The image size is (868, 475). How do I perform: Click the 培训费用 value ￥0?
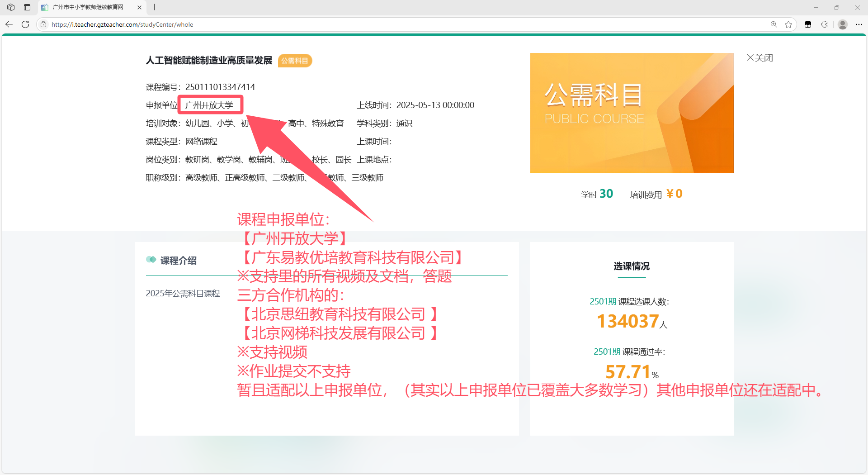[674, 194]
